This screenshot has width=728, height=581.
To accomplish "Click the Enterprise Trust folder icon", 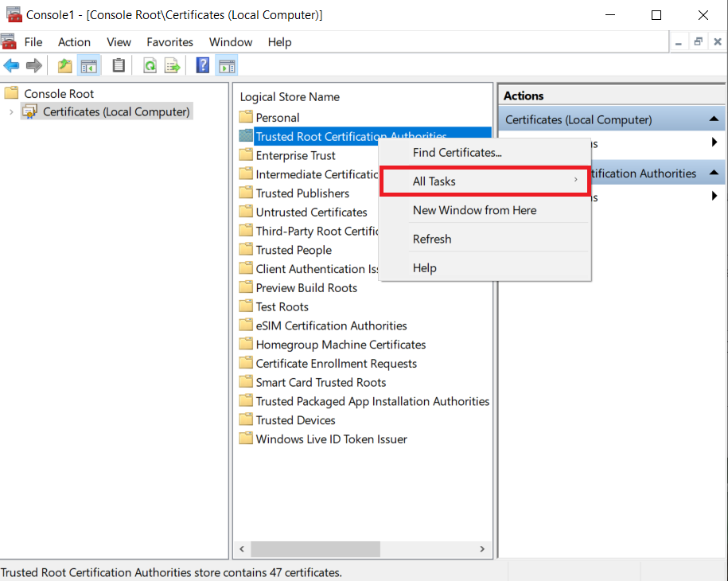I will click(x=246, y=154).
